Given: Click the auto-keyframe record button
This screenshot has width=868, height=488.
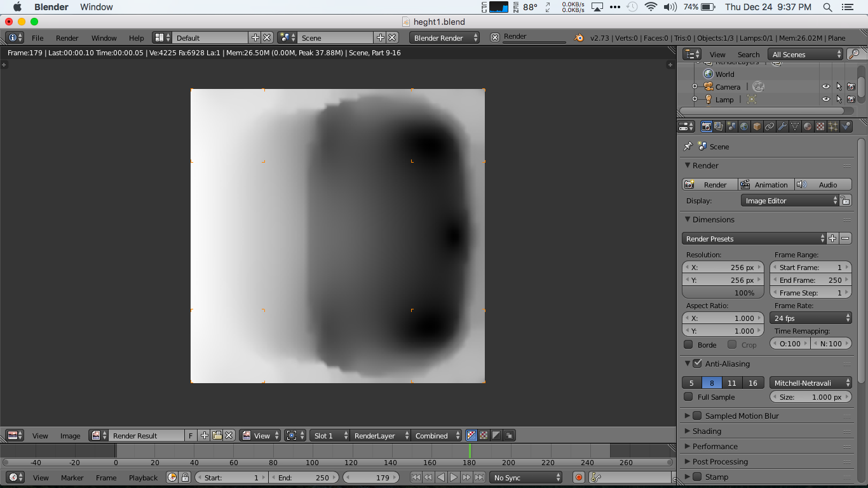Looking at the screenshot, I should [578, 477].
